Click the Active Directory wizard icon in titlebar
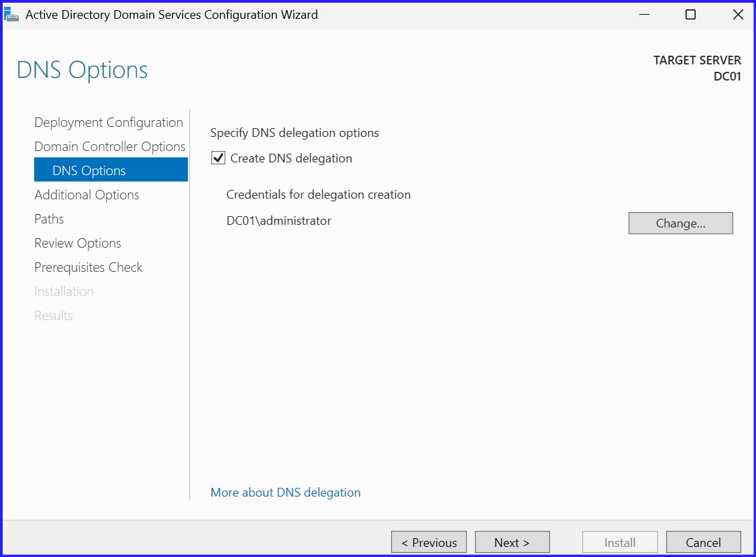The height and width of the screenshot is (557, 756). [x=11, y=14]
